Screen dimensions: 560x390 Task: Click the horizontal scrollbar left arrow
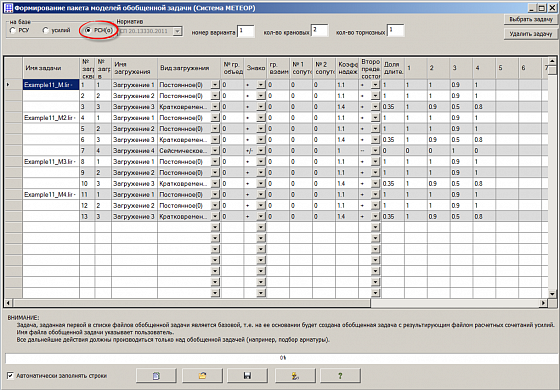[8, 303]
